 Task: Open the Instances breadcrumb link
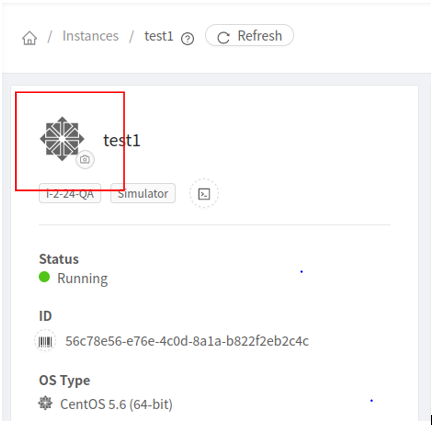pos(90,36)
